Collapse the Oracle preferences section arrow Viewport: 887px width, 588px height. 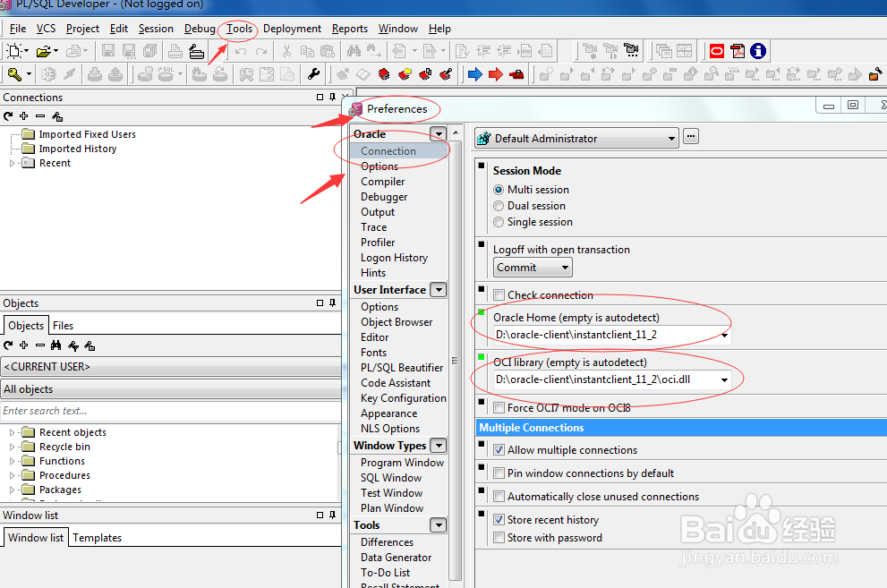pyautogui.click(x=439, y=134)
